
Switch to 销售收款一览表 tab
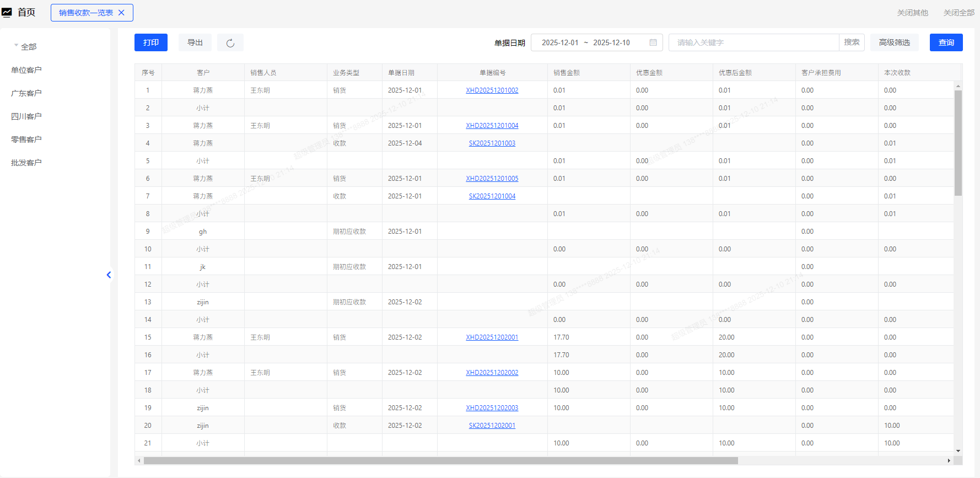tap(85, 13)
